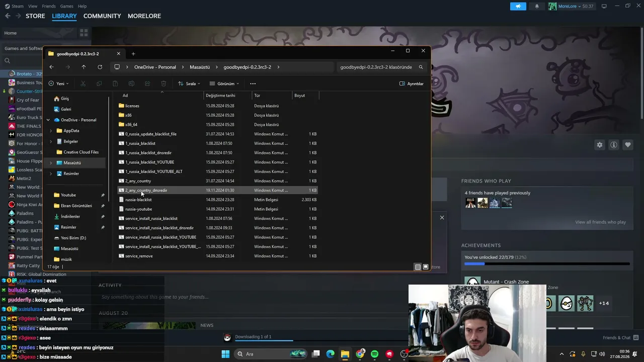Image resolution: width=644 pixels, height=362 pixels.
Task: Select the russia-youtube text file
Action: pyautogui.click(x=217, y=209)
